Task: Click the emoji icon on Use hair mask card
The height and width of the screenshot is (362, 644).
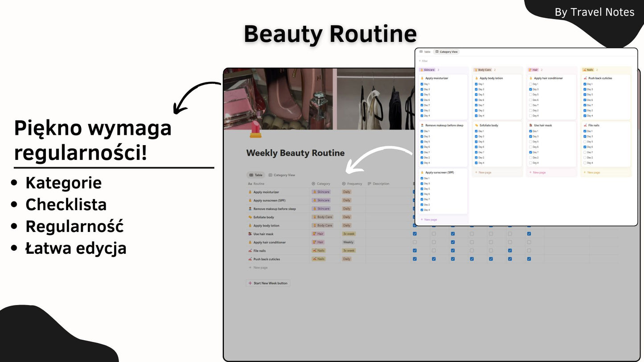Action: [530, 126]
